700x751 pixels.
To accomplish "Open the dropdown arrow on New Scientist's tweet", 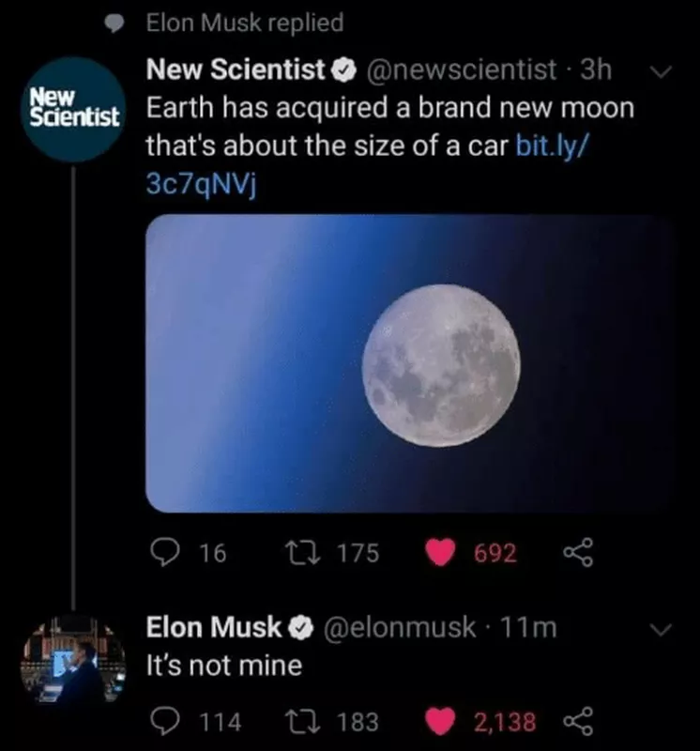I will click(662, 73).
